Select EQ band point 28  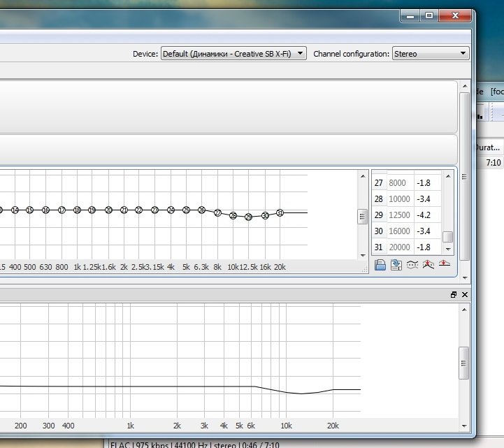(x=233, y=216)
